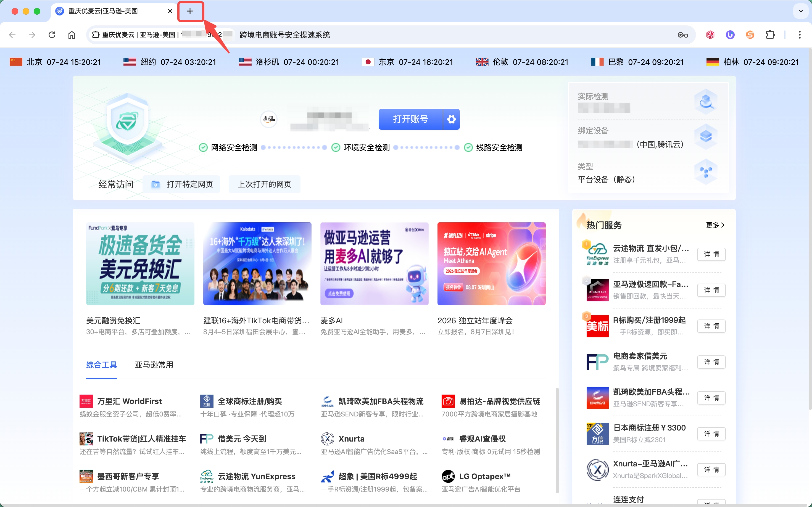
Task: Open the browser three-dot menu
Action: [x=800, y=35]
